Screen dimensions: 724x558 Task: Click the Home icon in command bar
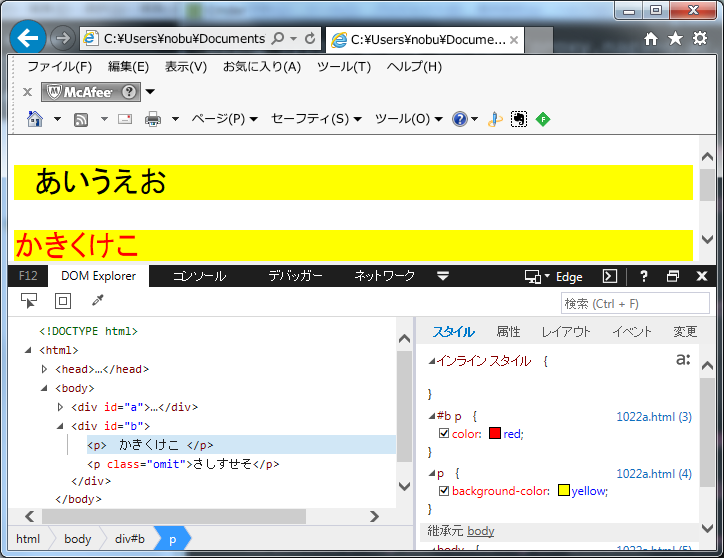[x=35, y=119]
